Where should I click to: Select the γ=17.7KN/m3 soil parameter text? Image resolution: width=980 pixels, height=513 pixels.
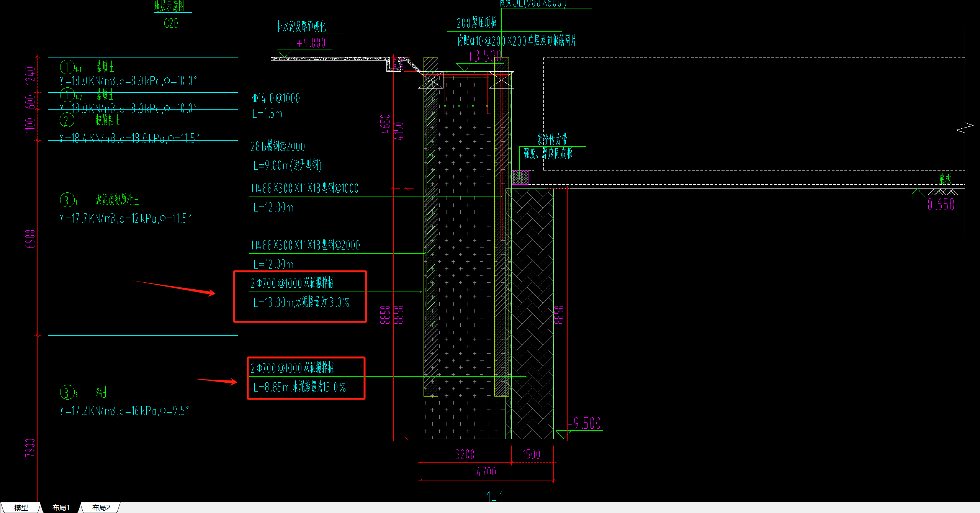click(x=125, y=219)
